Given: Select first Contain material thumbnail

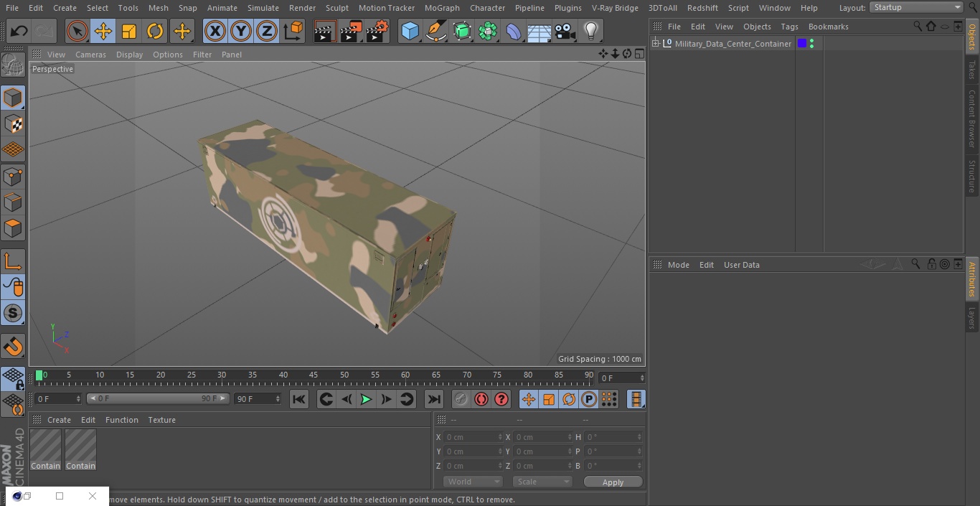Looking at the screenshot, I should click(x=45, y=450).
